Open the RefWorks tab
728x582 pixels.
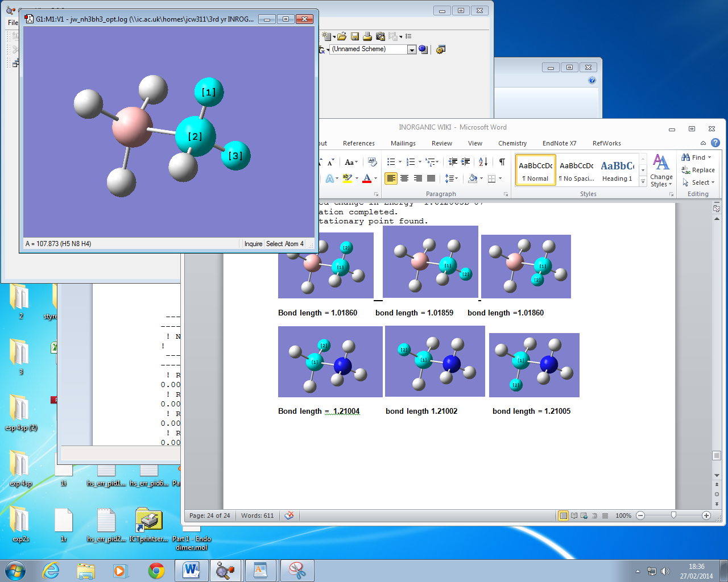pyautogui.click(x=607, y=143)
